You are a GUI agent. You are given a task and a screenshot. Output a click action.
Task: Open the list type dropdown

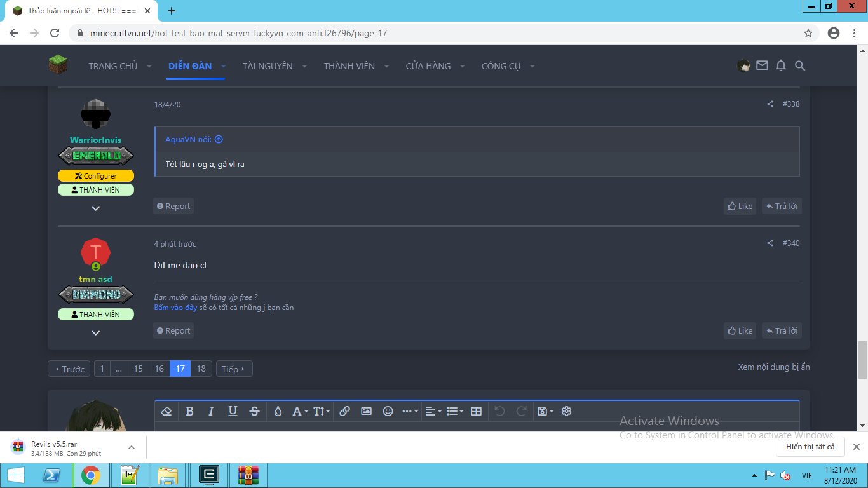[x=455, y=411]
